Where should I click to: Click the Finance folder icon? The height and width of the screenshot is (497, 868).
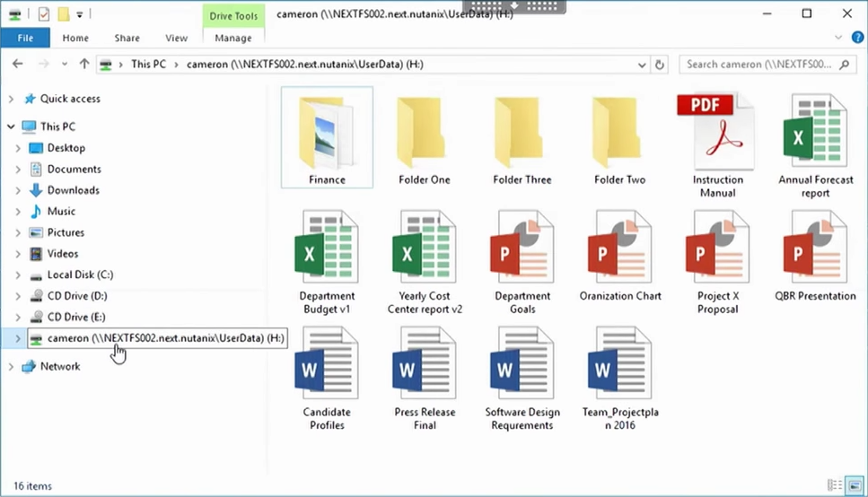pos(327,133)
